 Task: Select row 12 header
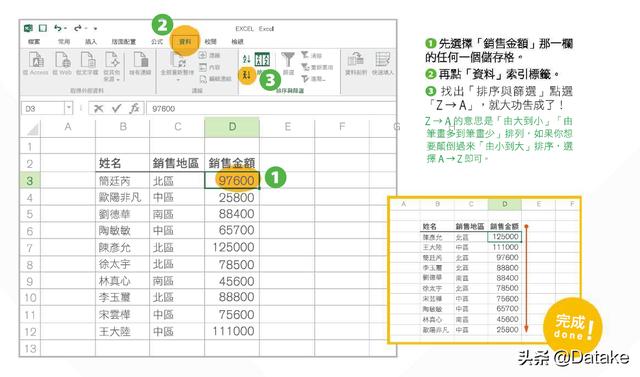tap(30, 332)
